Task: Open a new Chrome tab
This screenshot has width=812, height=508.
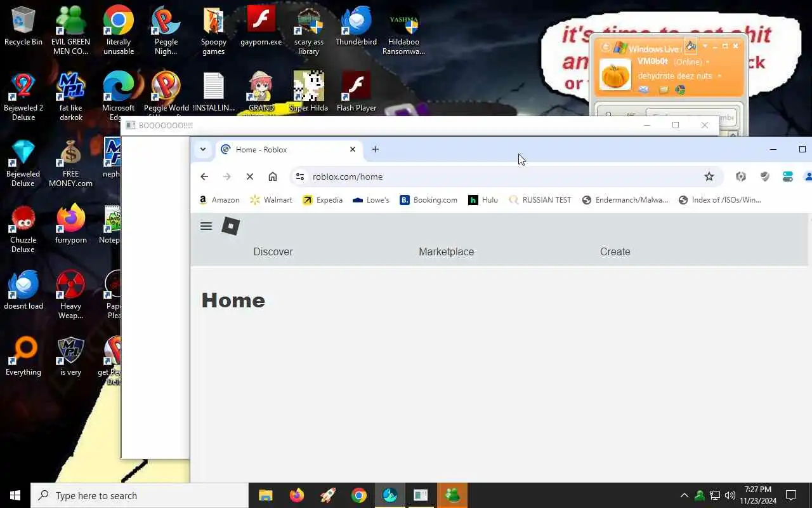Action: pyautogui.click(x=376, y=149)
